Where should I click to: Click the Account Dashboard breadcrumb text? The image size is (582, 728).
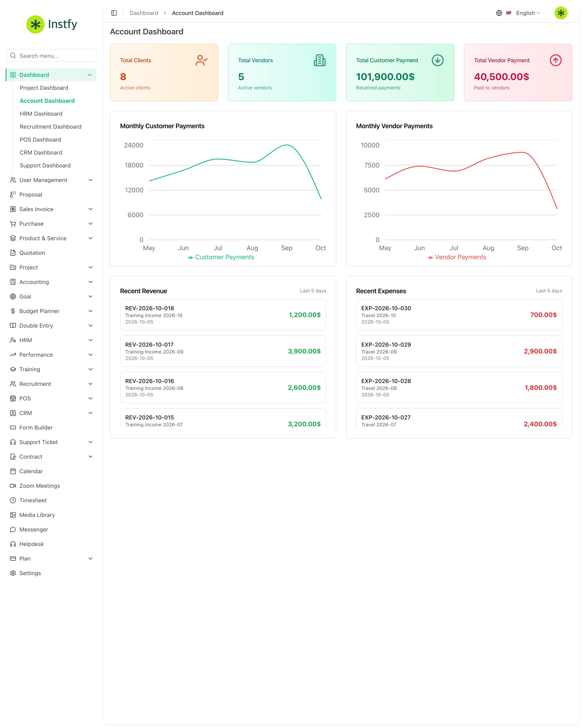click(x=198, y=13)
